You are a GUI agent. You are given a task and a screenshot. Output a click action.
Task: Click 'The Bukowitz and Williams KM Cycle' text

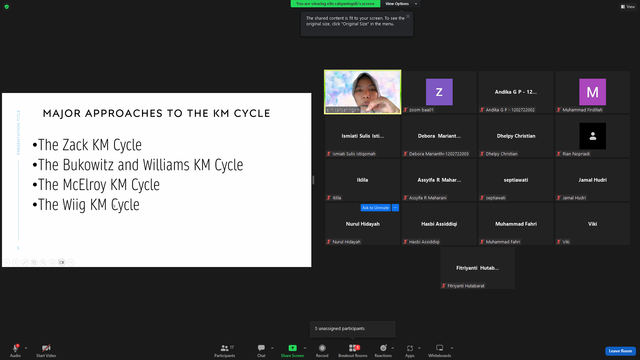(140, 165)
